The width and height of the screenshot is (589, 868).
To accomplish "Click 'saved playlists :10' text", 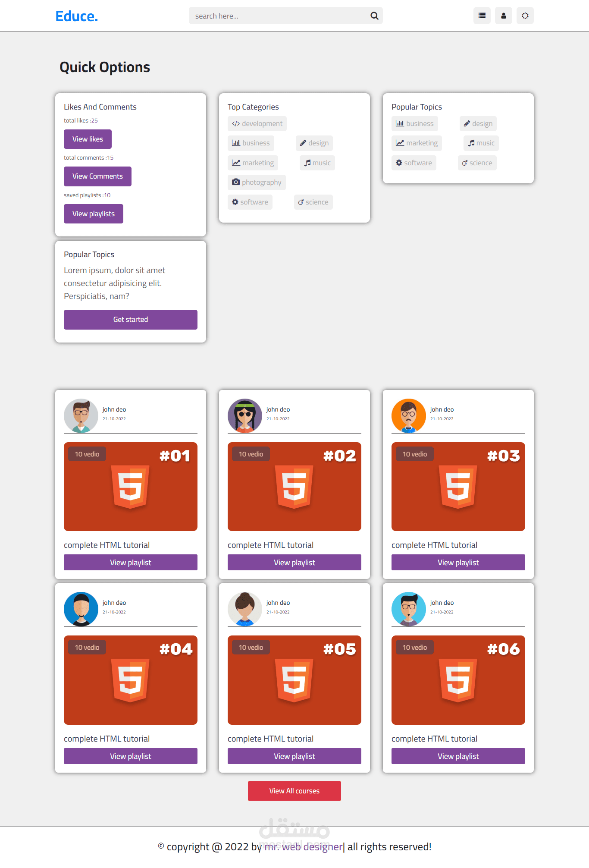I will [87, 195].
